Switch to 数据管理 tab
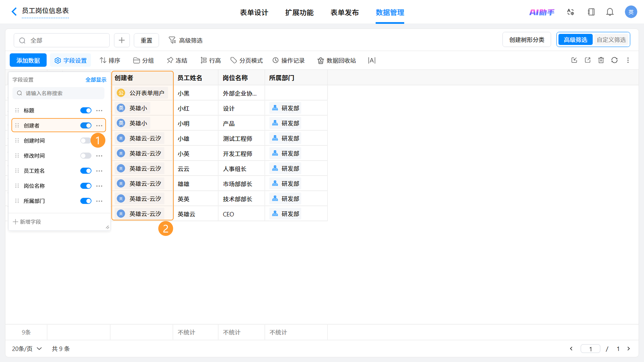This screenshot has width=644, height=362. pos(390,12)
